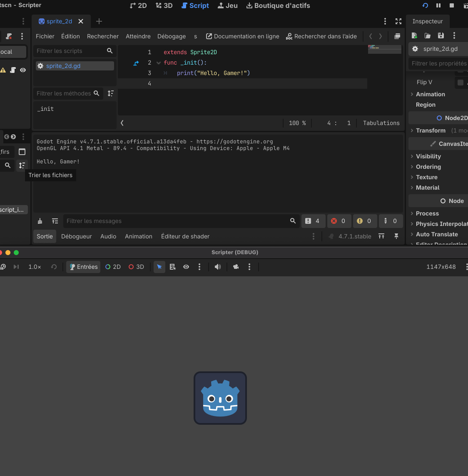Select the 2D radio option in debug toolbar

(113, 267)
